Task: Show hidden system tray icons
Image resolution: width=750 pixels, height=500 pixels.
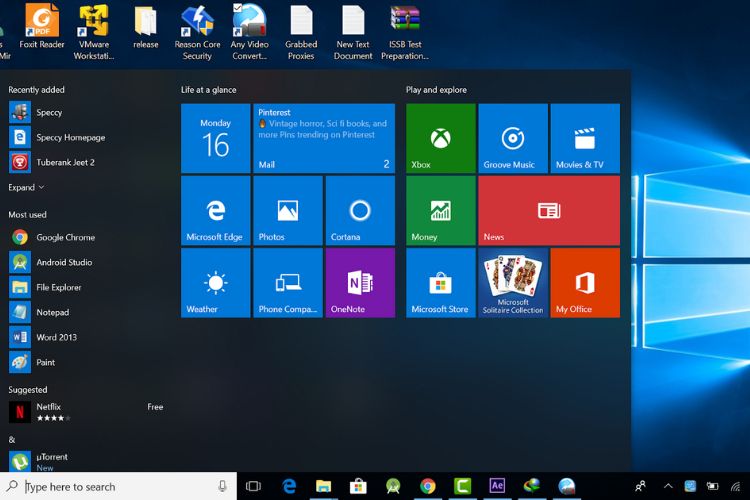Action: [x=668, y=486]
